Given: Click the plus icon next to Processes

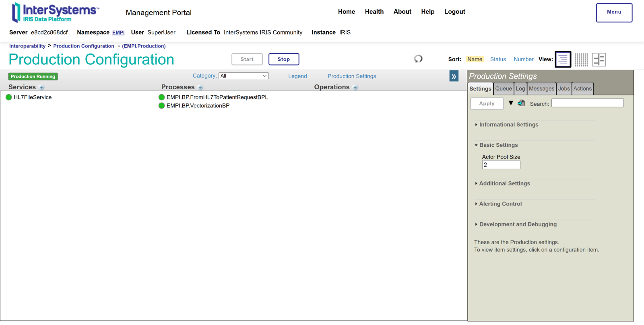Looking at the screenshot, I should [x=200, y=88].
